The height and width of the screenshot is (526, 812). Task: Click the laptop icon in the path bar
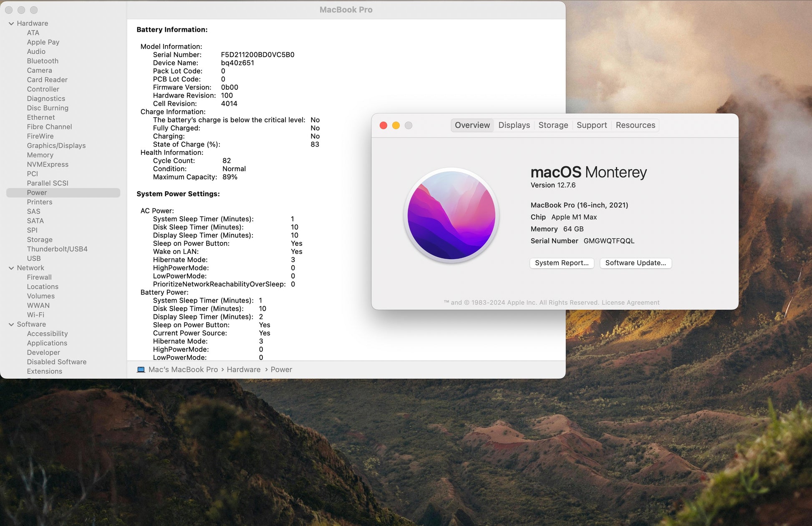[141, 370]
